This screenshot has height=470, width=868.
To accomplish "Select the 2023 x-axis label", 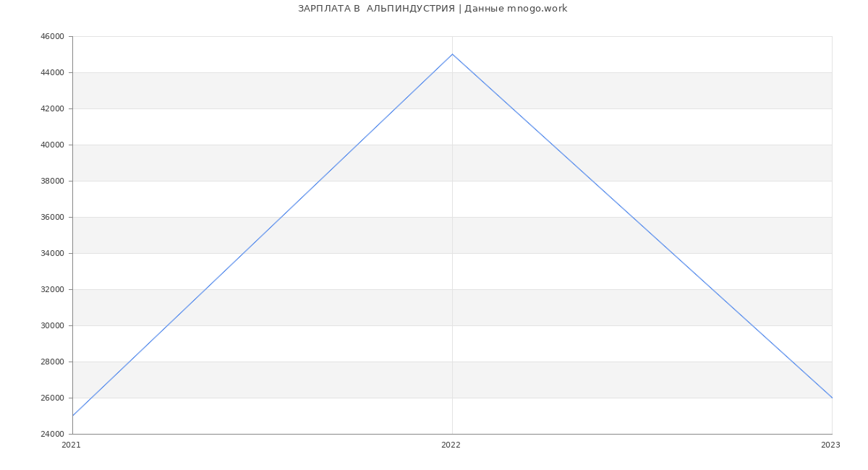I will tap(830, 445).
